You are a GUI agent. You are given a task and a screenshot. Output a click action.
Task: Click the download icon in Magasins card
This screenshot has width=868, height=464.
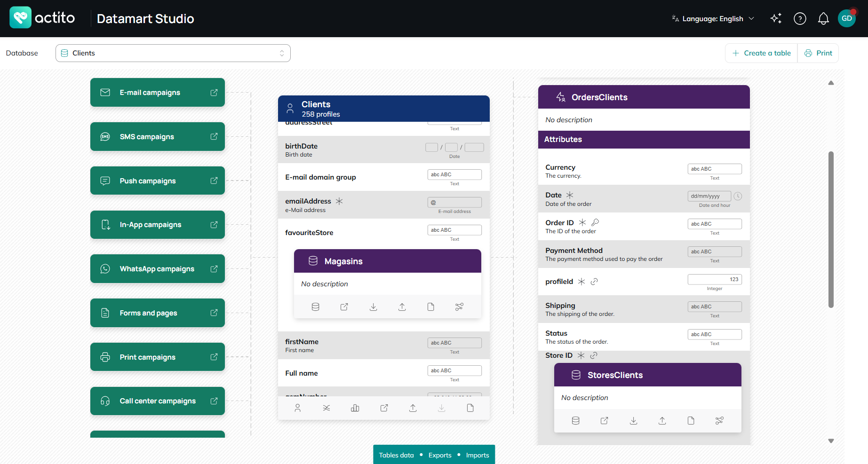373,307
